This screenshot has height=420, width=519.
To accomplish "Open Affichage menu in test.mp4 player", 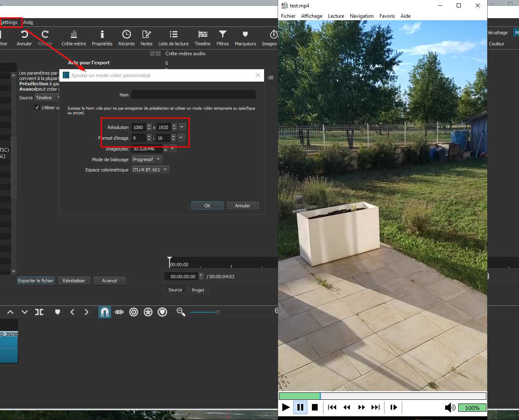I will click(x=311, y=16).
